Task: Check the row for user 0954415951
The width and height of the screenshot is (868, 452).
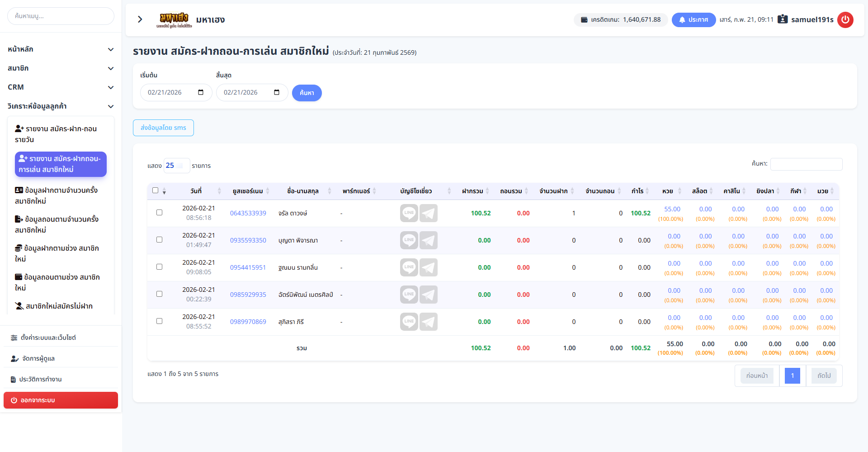Action: coord(159,266)
